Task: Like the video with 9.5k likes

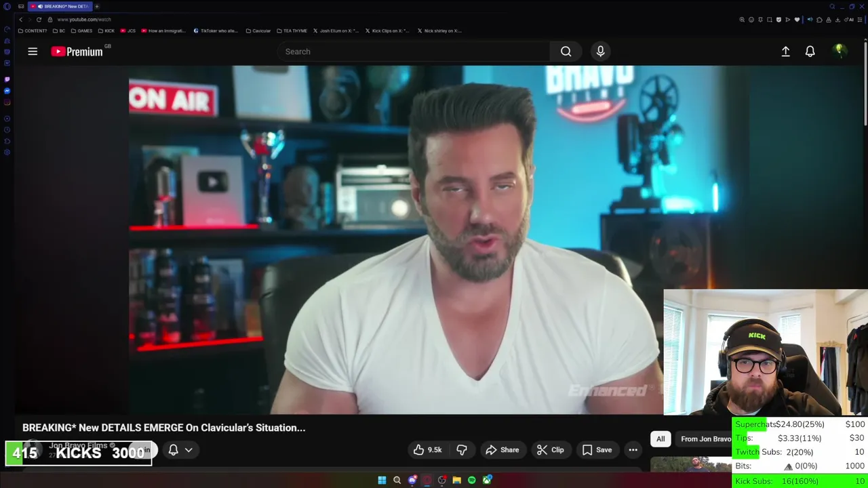Action: coord(427,450)
